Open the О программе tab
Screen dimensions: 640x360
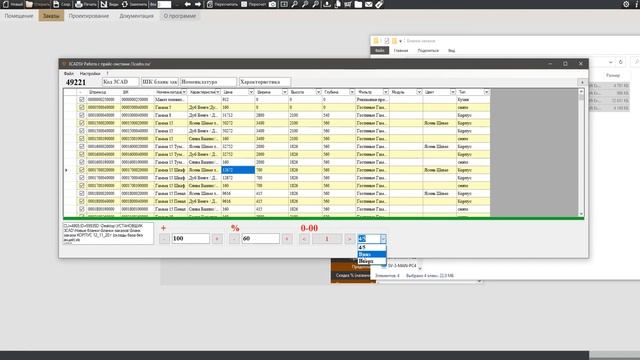(x=180, y=16)
